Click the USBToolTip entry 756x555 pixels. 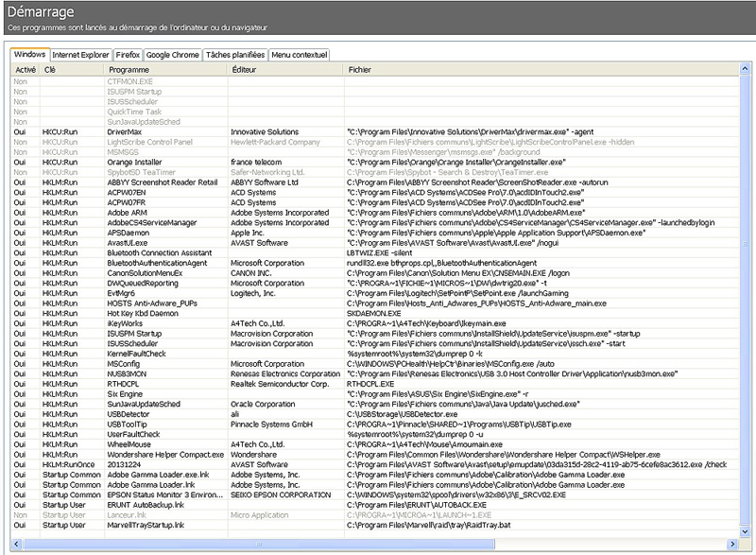coord(375,425)
